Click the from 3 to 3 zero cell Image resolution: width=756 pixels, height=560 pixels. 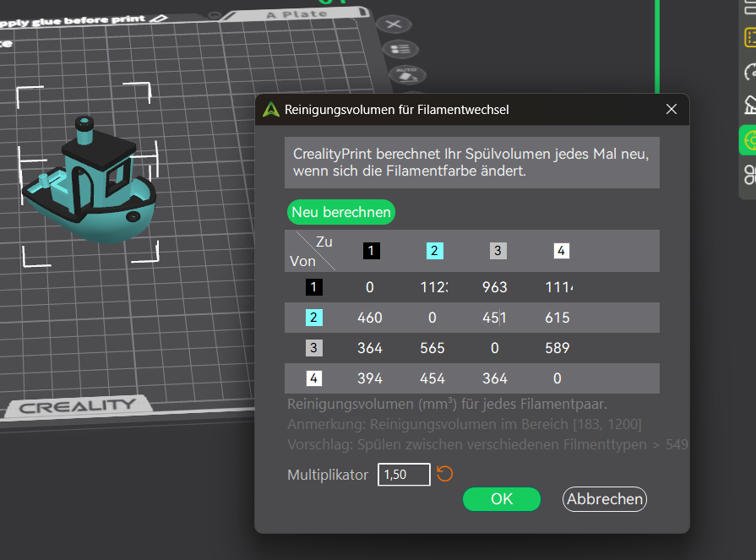[495, 348]
